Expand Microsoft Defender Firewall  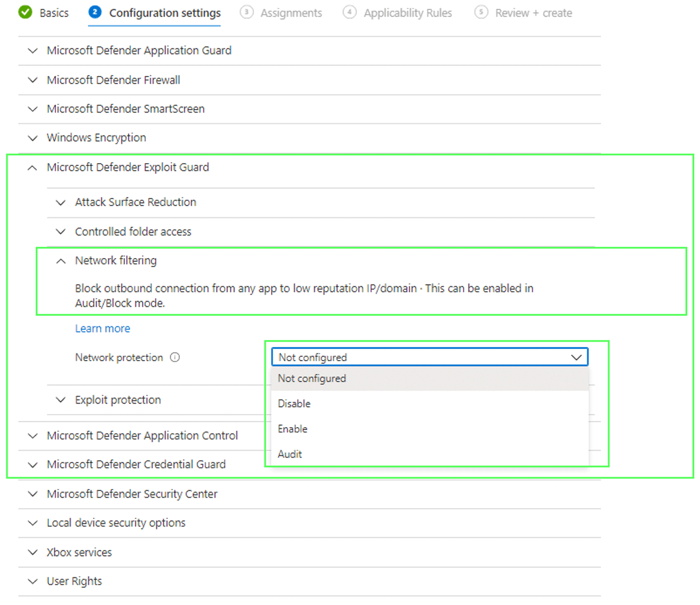[114, 80]
